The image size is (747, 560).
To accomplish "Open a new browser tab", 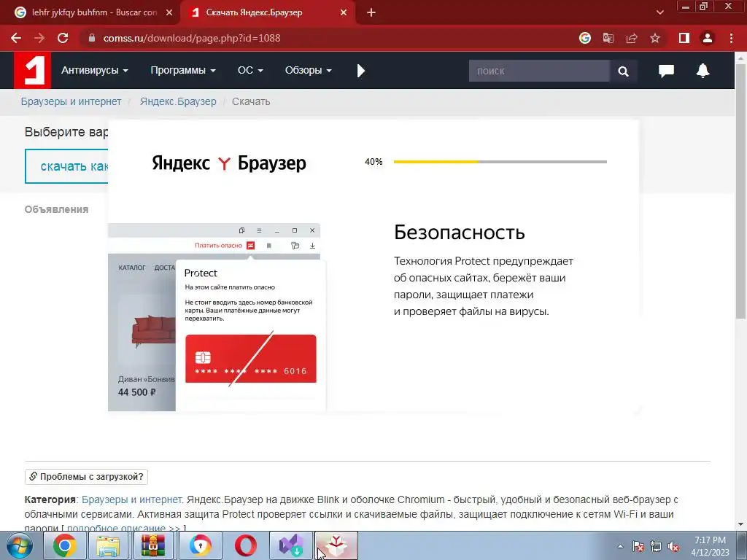I will pyautogui.click(x=371, y=13).
